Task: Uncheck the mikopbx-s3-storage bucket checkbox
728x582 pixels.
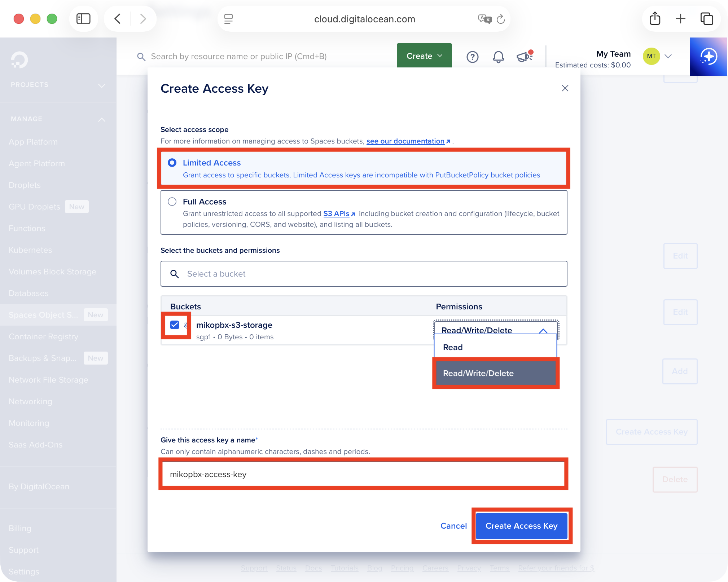Action: [175, 325]
